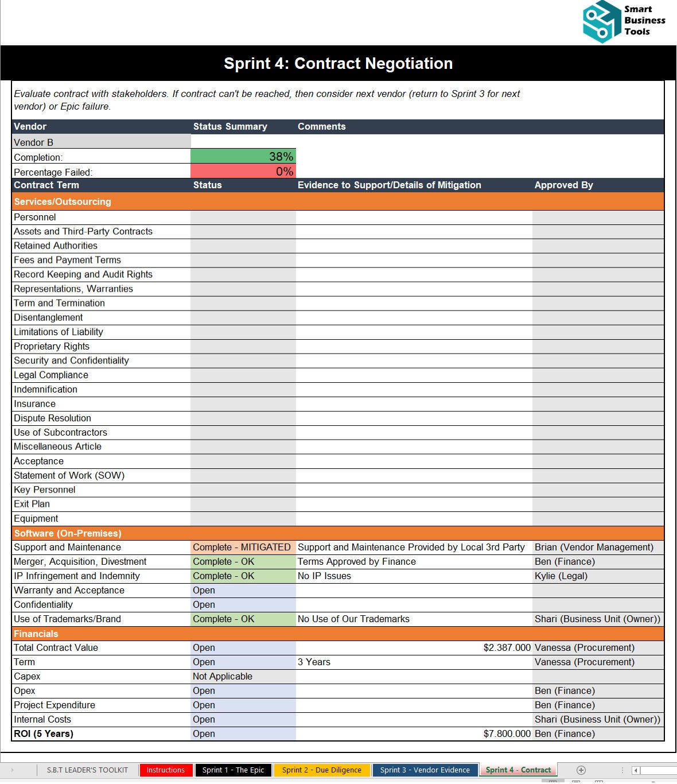677x784 pixels.
Task: Click the S.B.T Leader's Toolkit tab
Action: [86, 770]
